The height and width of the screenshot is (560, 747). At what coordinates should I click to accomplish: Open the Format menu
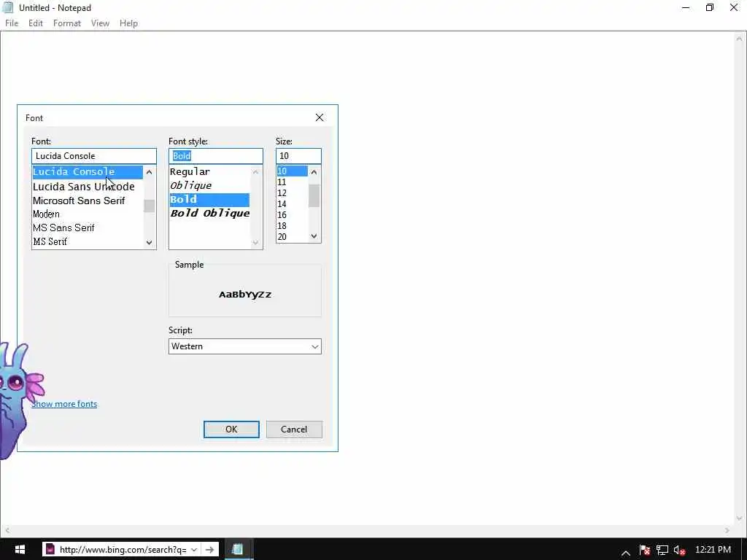point(66,23)
